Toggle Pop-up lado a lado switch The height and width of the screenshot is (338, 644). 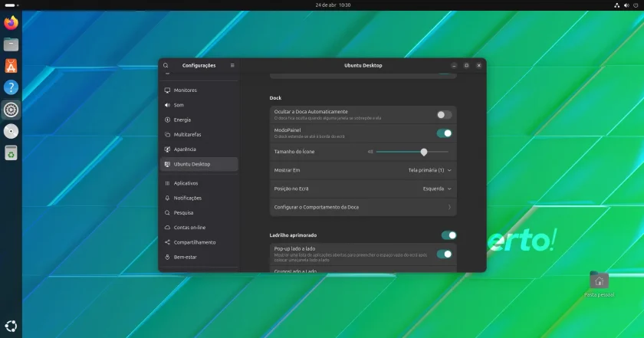click(x=444, y=254)
